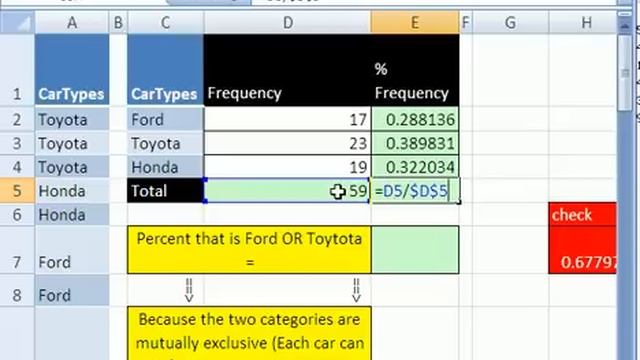Select row 3 header

point(17,143)
